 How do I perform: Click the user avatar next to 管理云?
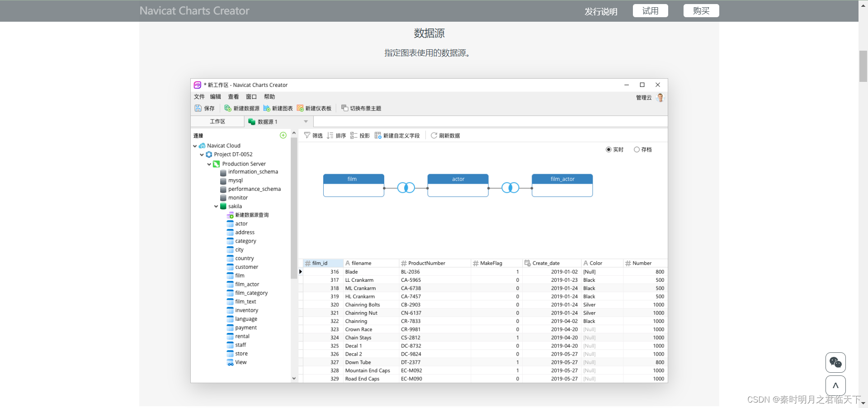[x=660, y=98]
